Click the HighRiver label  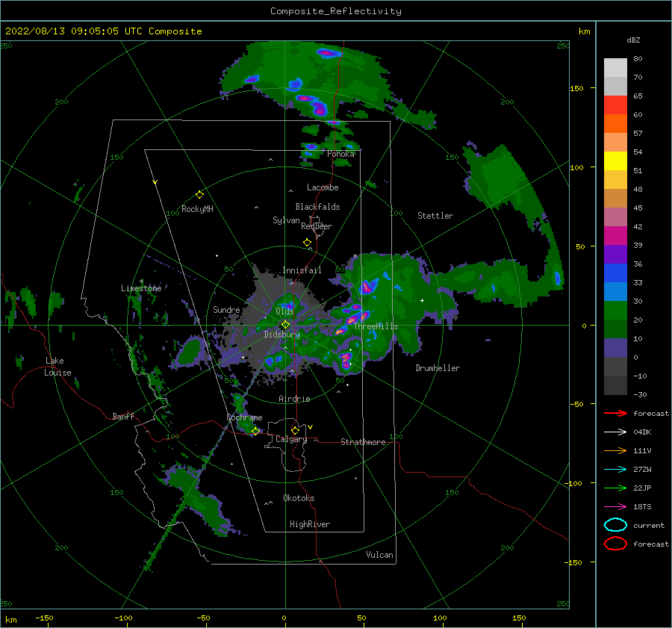[310, 524]
